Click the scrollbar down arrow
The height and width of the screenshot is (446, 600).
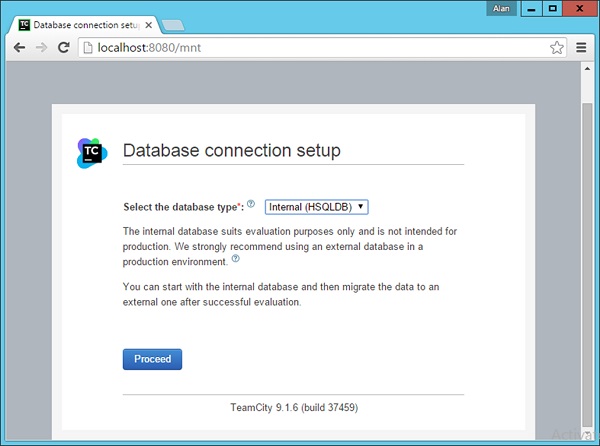(x=588, y=438)
